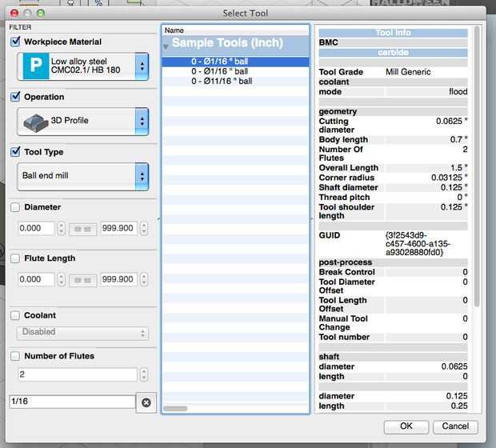
Task: Turn on the Coolant filter
Action: (x=15, y=315)
